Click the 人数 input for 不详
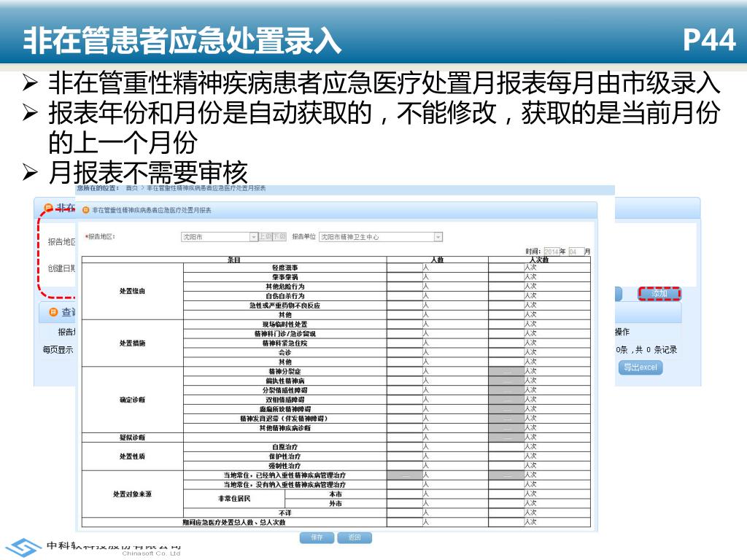Image resolution: width=747 pixels, height=560 pixels. click(405, 513)
